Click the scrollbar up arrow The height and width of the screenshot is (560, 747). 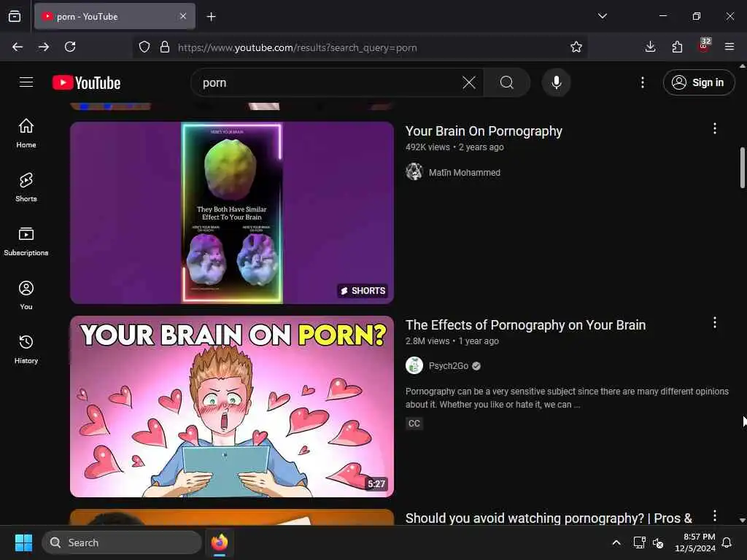(x=742, y=66)
